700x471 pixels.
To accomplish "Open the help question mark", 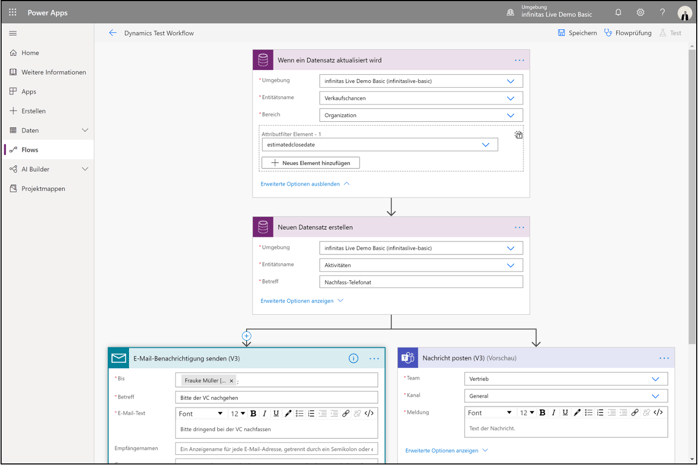I will [x=662, y=13].
